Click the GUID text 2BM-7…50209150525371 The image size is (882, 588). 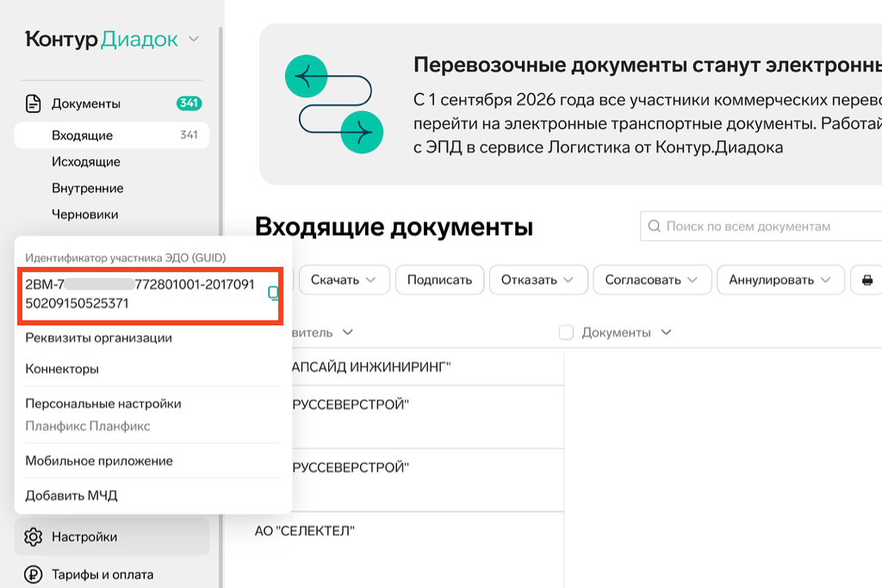[x=140, y=294]
